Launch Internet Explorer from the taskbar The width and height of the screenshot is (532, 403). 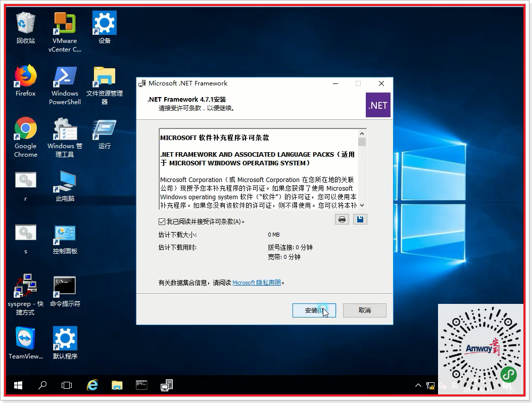point(92,385)
